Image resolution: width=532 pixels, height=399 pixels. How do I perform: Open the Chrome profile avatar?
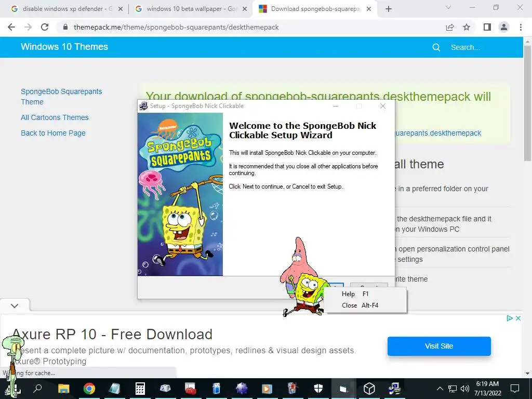pyautogui.click(x=504, y=27)
